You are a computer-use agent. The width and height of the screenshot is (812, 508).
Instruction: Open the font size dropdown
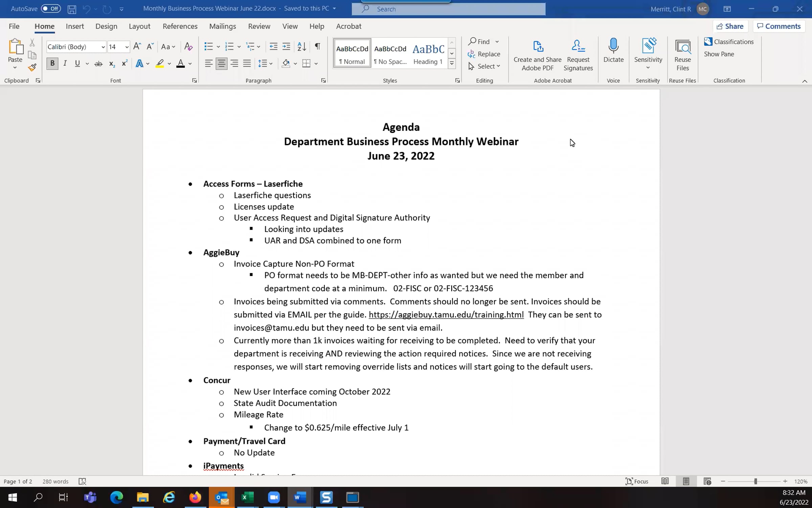tap(127, 47)
